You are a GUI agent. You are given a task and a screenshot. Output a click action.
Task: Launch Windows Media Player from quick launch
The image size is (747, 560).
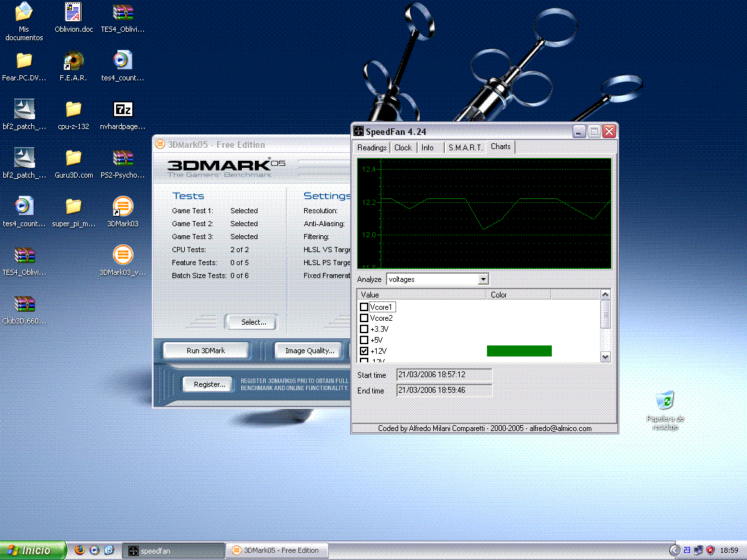pyautogui.click(x=94, y=550)
